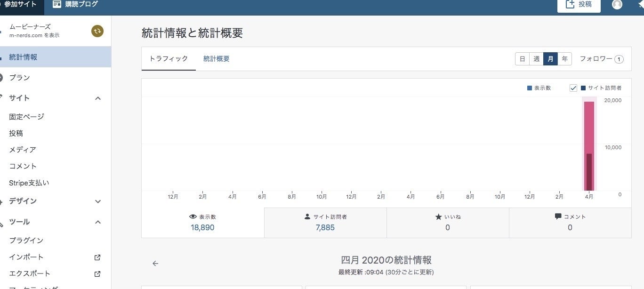The width and height of the screenshot is (644, 289).
Task: Collapse the ツール sidebar section
Action: 98,222
